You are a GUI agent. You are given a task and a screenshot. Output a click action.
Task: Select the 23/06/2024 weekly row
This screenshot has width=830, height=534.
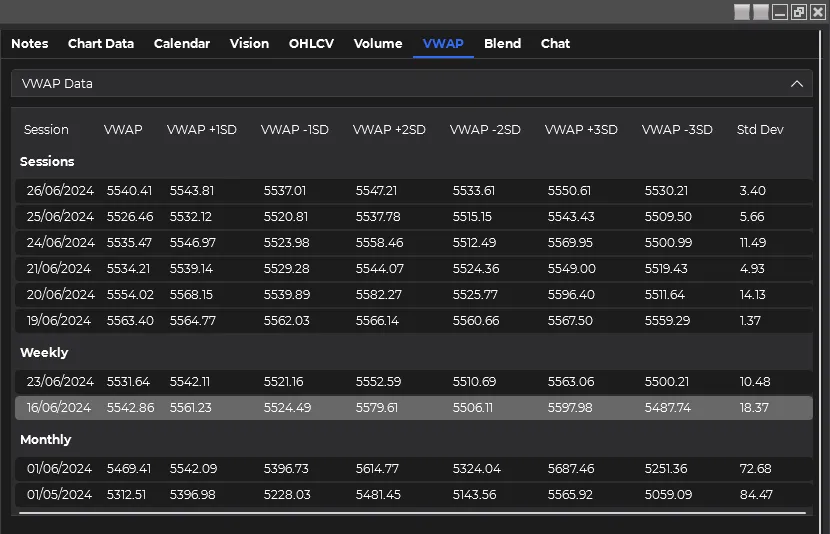(x=414, y=382)
